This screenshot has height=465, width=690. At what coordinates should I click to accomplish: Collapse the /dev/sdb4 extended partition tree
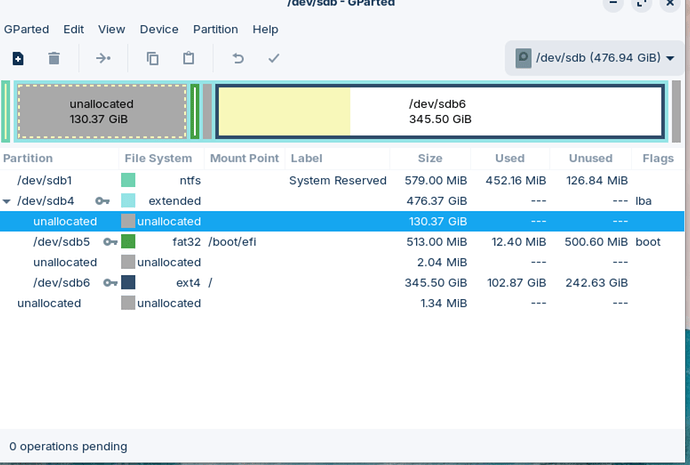9,201
